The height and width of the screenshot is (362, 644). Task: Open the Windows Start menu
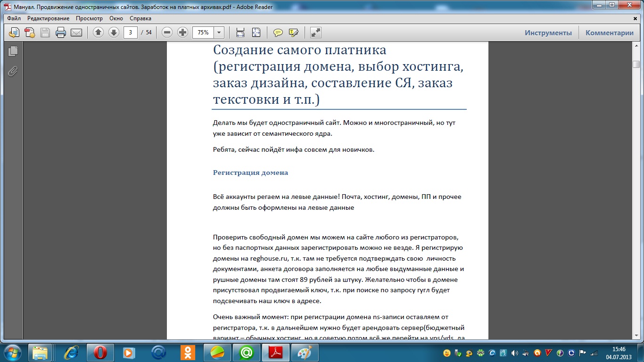click(12, 352)
